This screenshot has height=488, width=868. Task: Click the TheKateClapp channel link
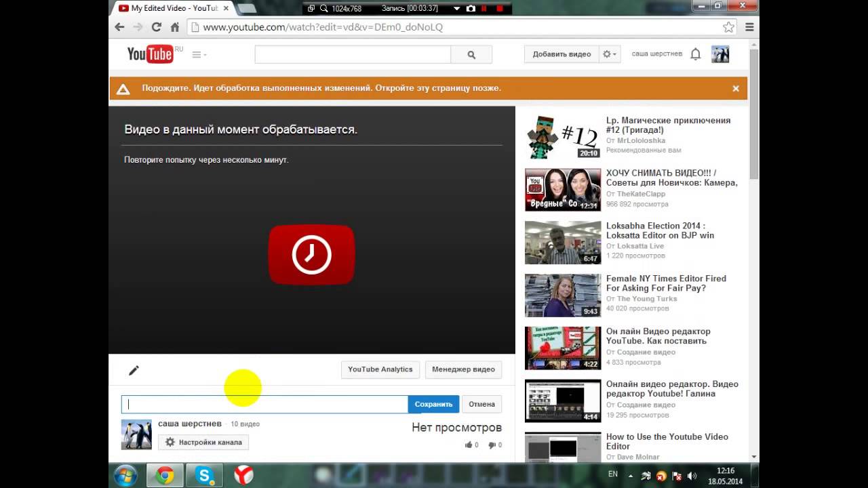[x=641, y=194]
